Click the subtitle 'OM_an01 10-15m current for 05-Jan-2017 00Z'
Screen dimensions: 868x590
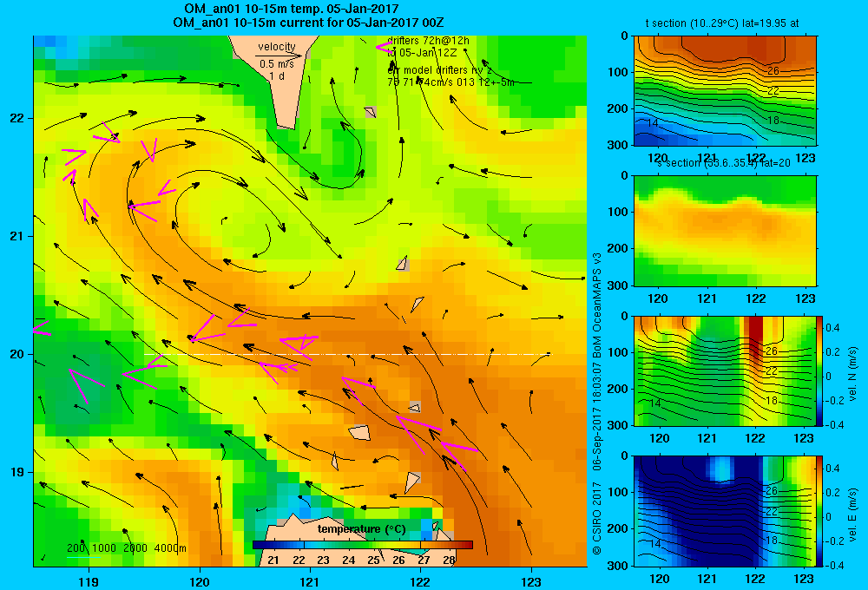tap(308, 23)
